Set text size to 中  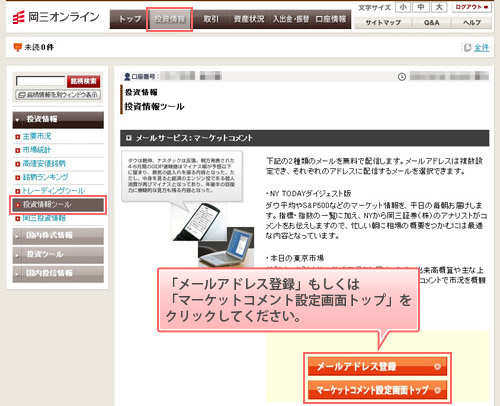click(x=421, y=7)
